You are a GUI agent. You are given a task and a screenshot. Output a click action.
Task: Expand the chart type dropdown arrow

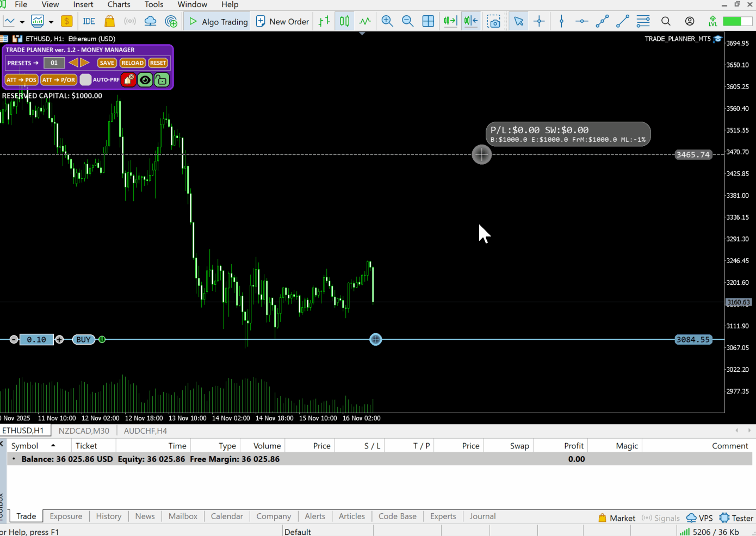pos(22,22)
